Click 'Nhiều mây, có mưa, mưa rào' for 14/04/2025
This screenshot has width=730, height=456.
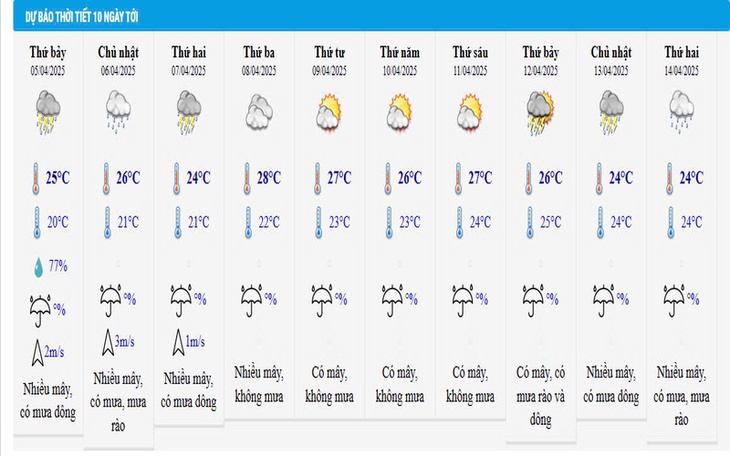tap(682, 396)
